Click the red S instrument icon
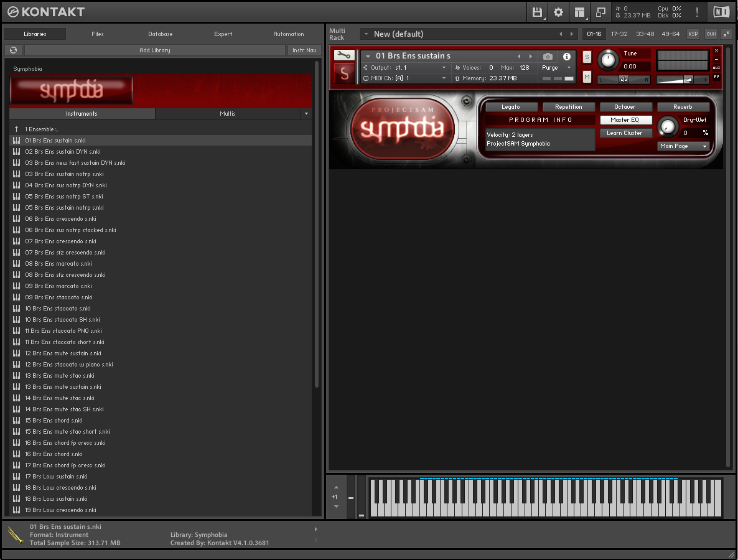This screenshot has width=738, height=560. [x=344, y=74]
